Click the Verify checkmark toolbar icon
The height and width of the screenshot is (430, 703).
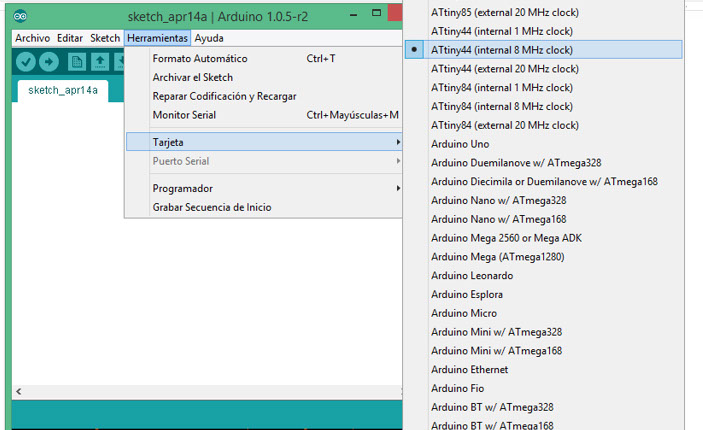click(26, 62)
